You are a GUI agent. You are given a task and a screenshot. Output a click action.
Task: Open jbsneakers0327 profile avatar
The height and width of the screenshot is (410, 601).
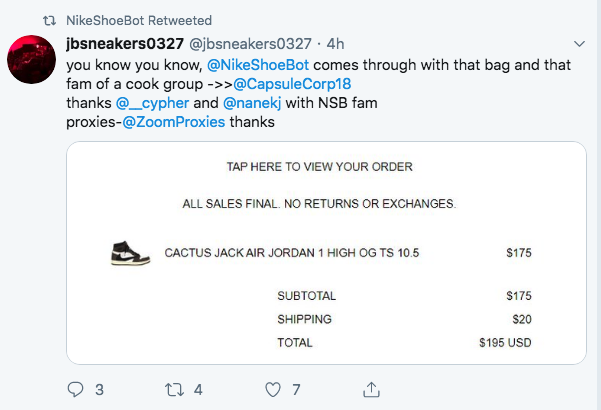pyautogui.click(x=32, y=60)
